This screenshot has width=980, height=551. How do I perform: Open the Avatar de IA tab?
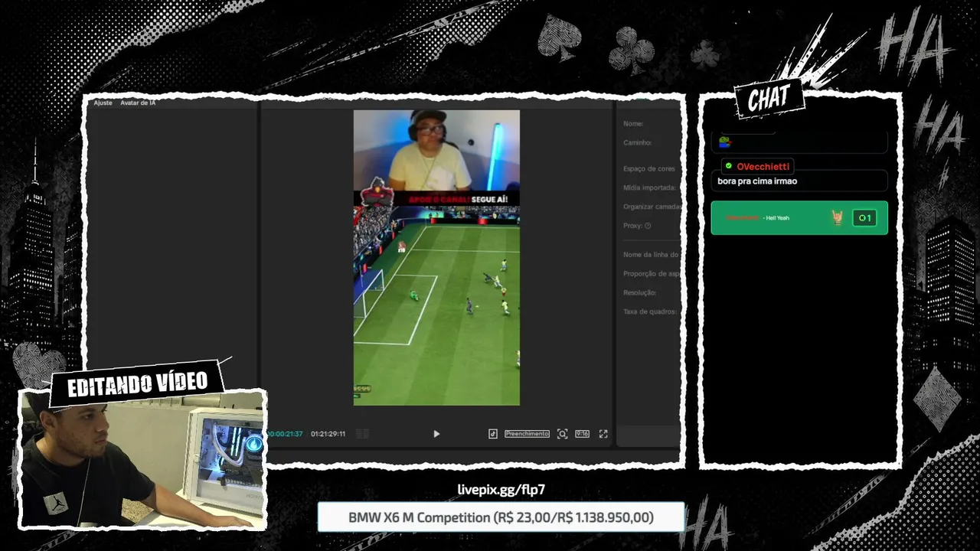(138, 103)
